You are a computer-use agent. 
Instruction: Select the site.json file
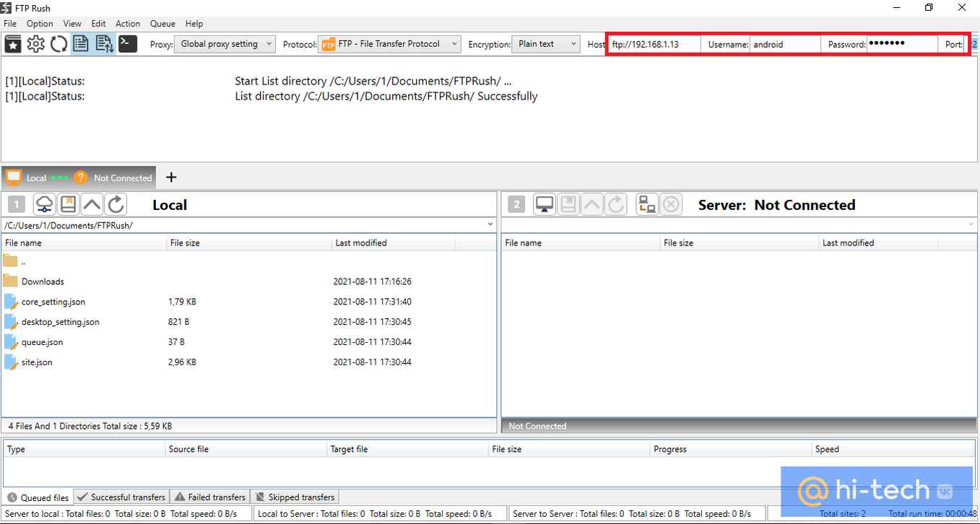click(37, 362)
